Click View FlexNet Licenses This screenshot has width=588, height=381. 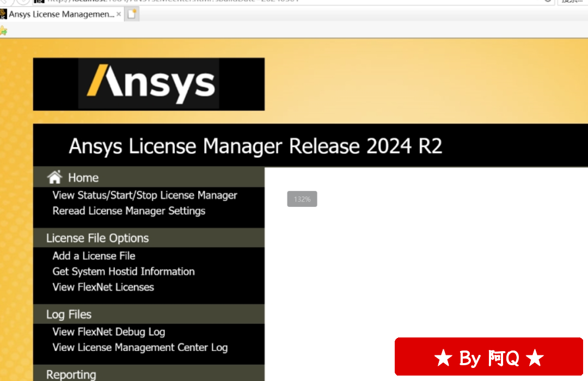point(103,287)
